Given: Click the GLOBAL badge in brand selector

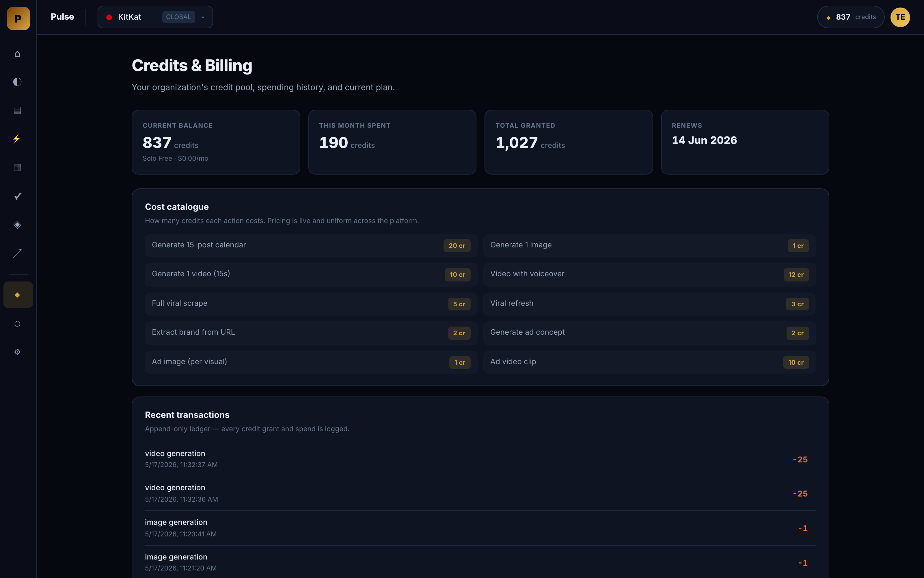Looking at the screenshot, I should (x=178, y=17).
